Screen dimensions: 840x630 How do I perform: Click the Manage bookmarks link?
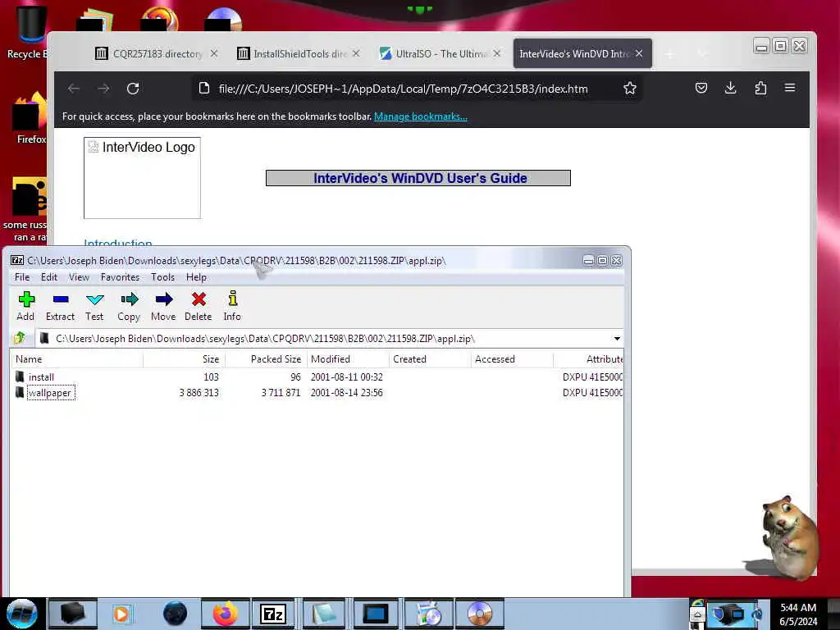(x=421, y=116)
